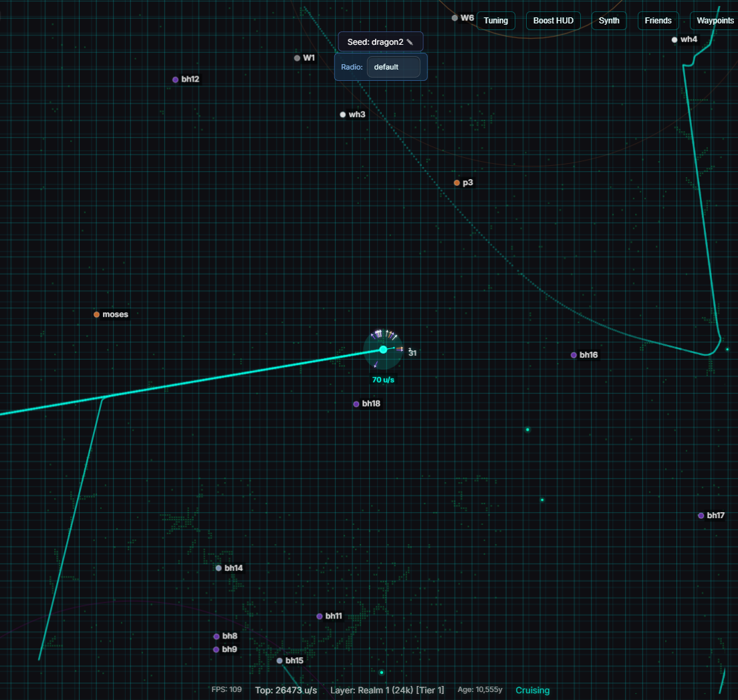The height and width of the screenshot is (700, 738).
Task: Click the Cruising status indicator
Action: pos(532,690)
